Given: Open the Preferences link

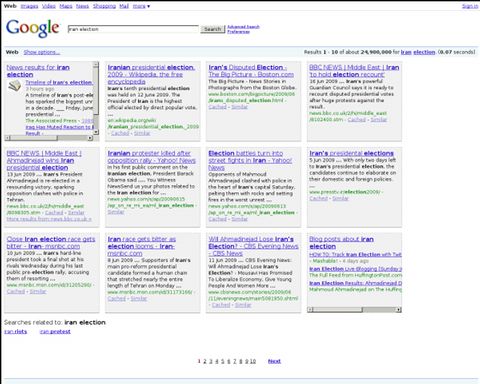Looking at the screenshot, I should coord(238,32).
